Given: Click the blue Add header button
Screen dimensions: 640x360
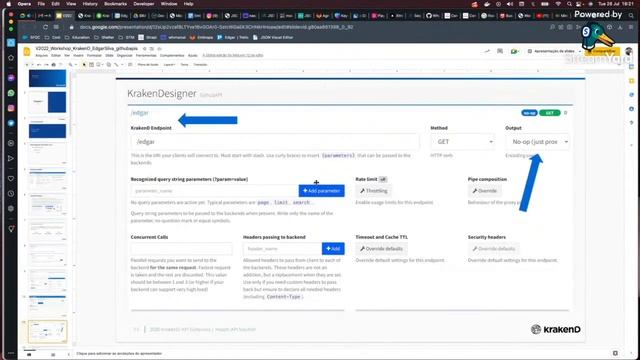Looking at the screenshot, I should tap(333, 249).
